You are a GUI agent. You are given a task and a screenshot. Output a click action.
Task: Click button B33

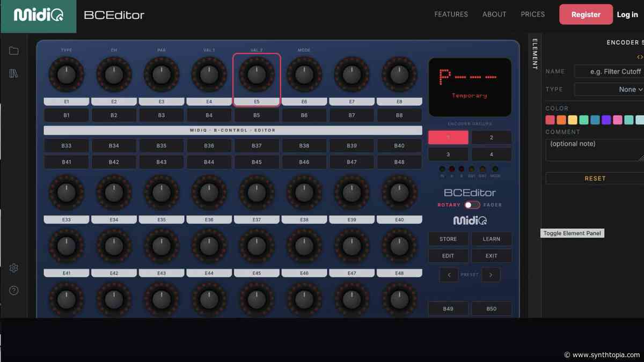coord(67,146)
